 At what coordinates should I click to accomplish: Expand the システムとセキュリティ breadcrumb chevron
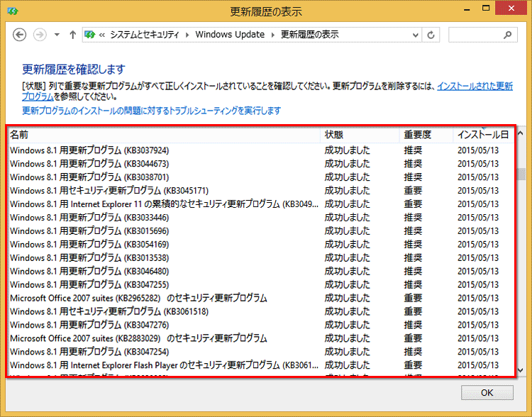coord(187,35)
